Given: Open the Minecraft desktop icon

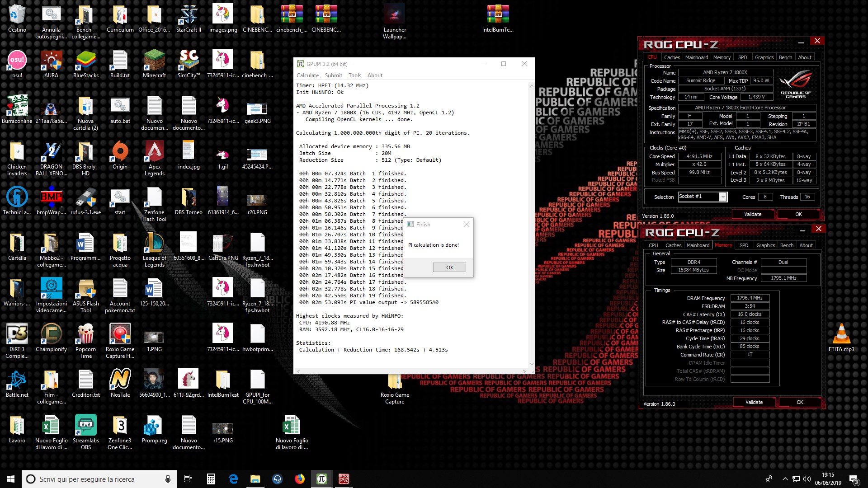Looking at the screenshot, I should 154,65.
